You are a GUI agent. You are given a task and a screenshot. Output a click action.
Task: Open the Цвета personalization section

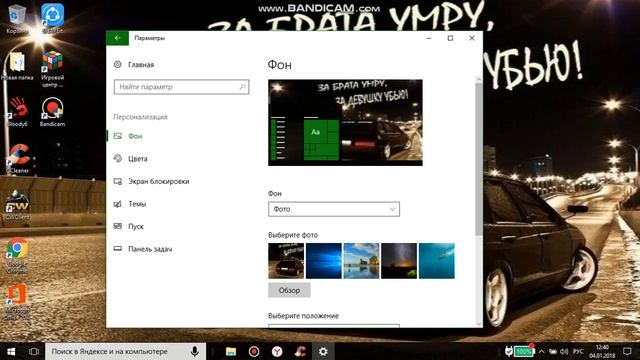pos(131,158)
